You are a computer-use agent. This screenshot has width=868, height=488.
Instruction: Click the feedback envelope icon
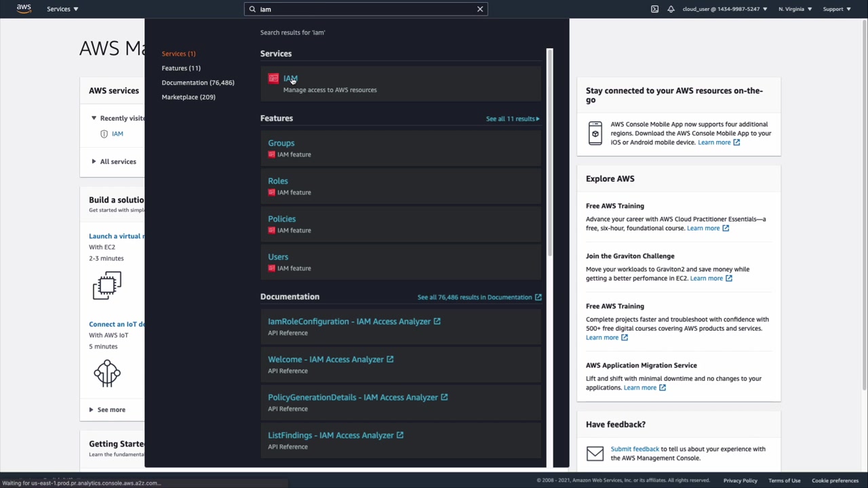(595, 453)
